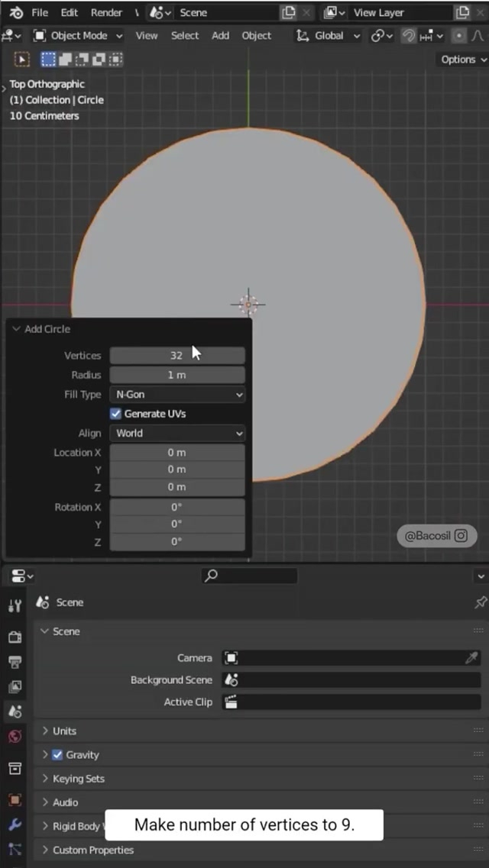Open the Fill Type N-Gon dropdown
Image resolution: width=489 pixels, height=868 pixels.
click(177, 395)
